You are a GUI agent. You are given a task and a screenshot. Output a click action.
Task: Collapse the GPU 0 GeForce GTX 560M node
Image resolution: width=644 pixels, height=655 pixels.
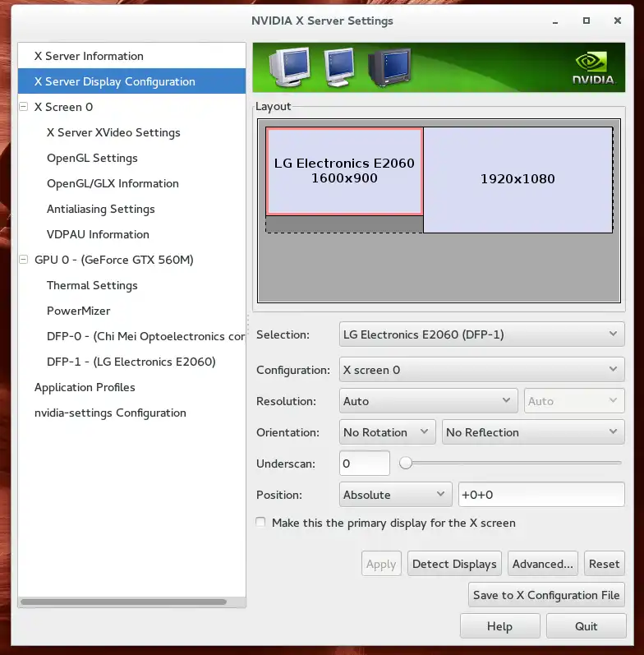point(24,260)
